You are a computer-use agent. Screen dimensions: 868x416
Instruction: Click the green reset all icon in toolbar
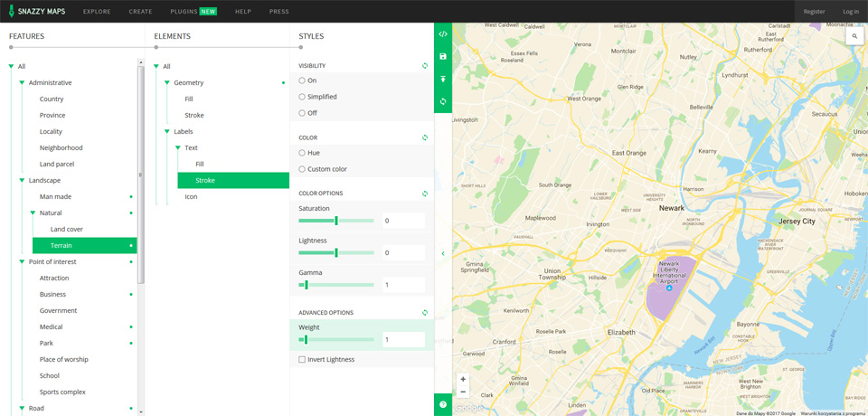pyautogui.click(x=443, y=102)
